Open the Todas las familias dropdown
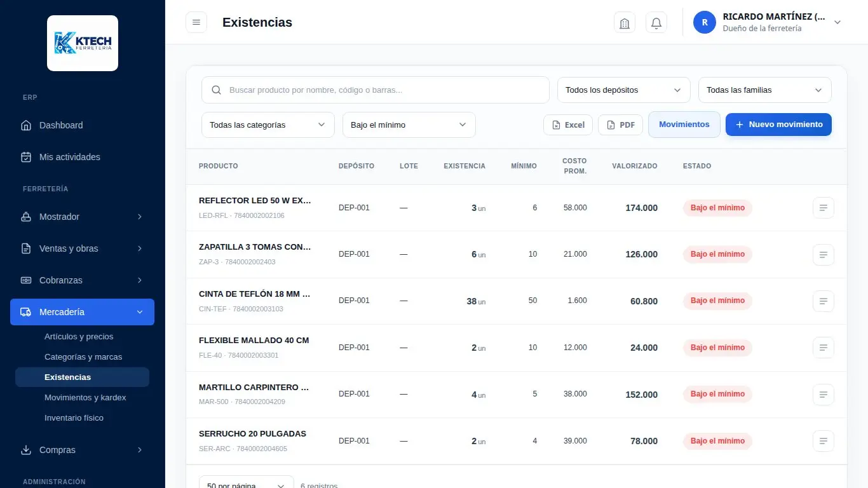Viewport: 868px width, 488px height. pos(765,90)
